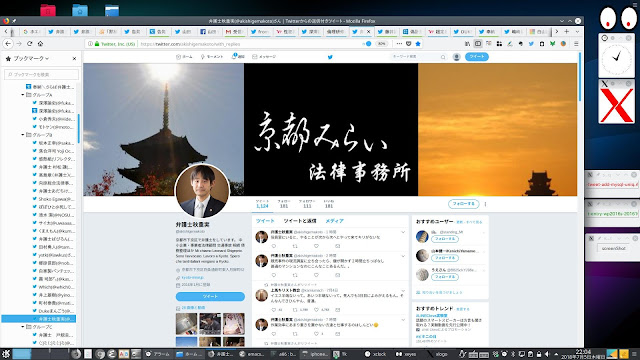Select the ツイート timeline tab
This screenshot has width=640, height=360.
(x=265, y=221)
